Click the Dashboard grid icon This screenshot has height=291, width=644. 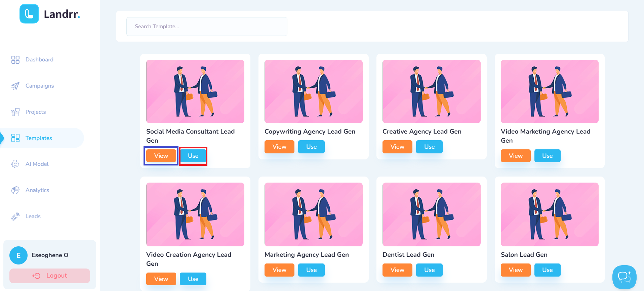(x=15, y=60)
